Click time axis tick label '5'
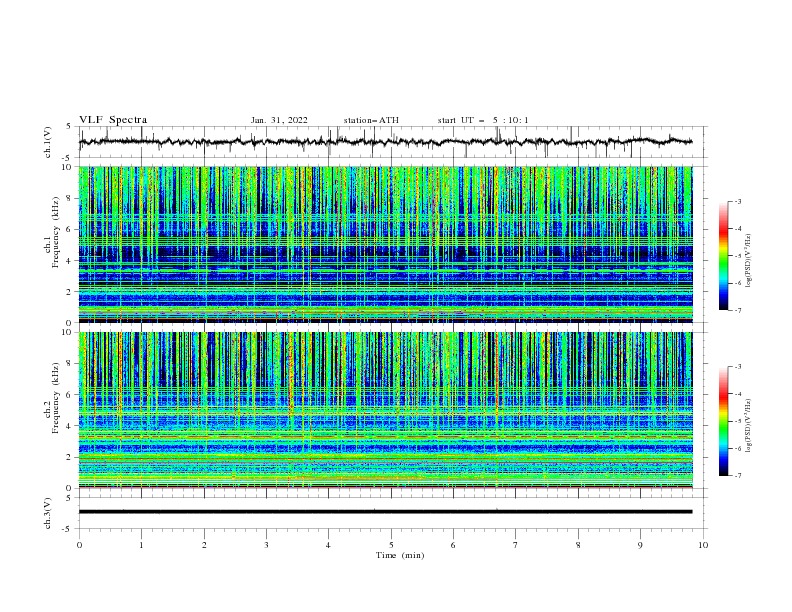Viewport: 792px width, 612px height. tap(391, 545)
